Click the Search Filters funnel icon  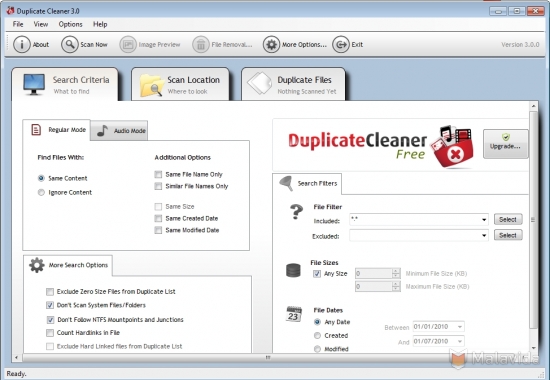click(x=286, y=183)
